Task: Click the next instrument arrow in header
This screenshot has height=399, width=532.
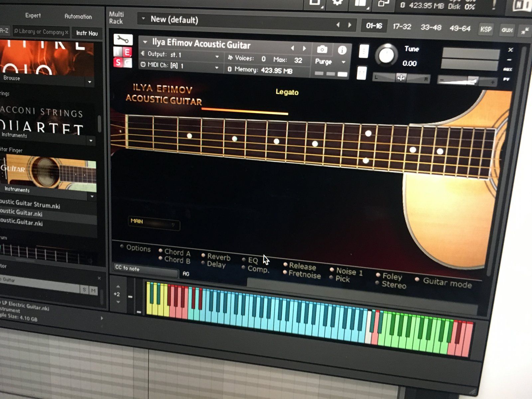Action: tap(304, 49)
